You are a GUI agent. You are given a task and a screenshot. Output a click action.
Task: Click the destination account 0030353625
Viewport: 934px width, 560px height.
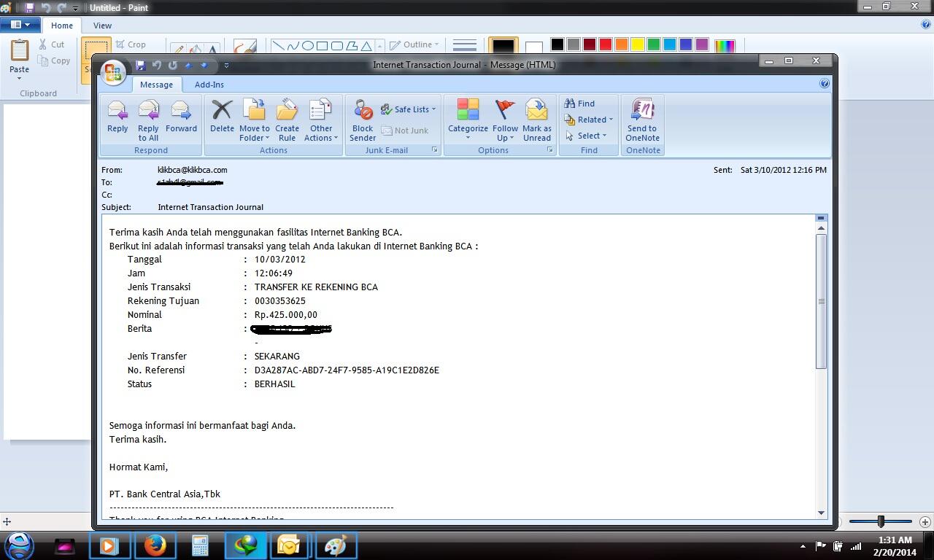(x=280, y=301)
